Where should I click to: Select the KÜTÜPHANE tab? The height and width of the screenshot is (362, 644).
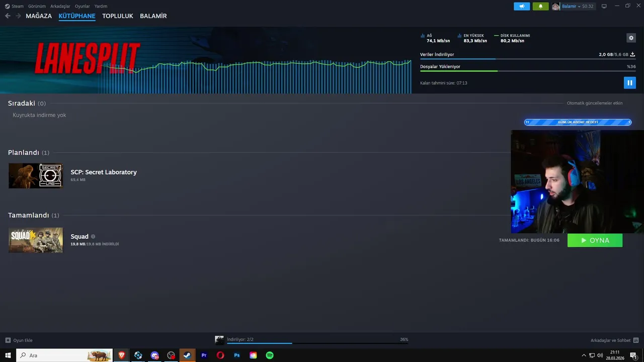pyautogui.click(x=77, y=16)
